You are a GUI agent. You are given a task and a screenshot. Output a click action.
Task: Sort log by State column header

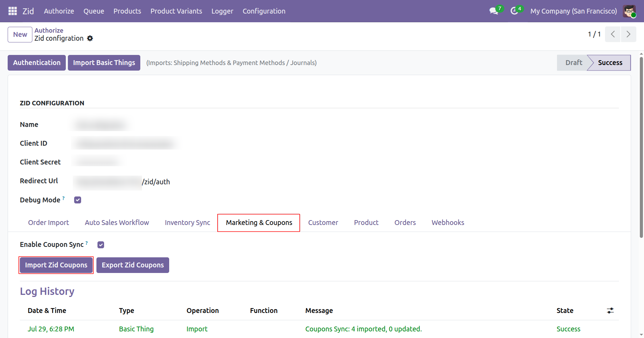coord(565,311)
